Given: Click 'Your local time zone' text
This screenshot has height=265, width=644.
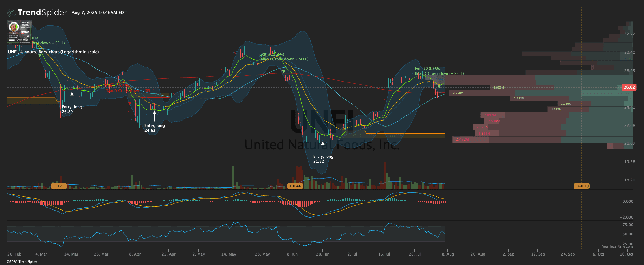Looking at the screenshot, I should [x=618, y=247].
